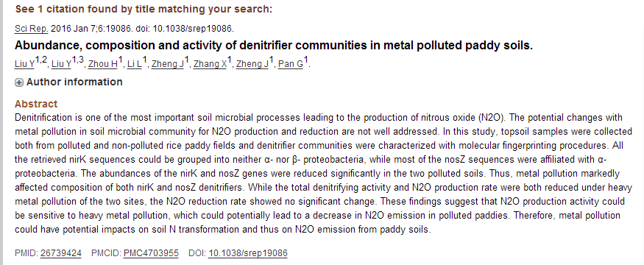Open author Liu Y with superscript 1,3
This screenshot has height=265, width=644.
tap(62, 64)
